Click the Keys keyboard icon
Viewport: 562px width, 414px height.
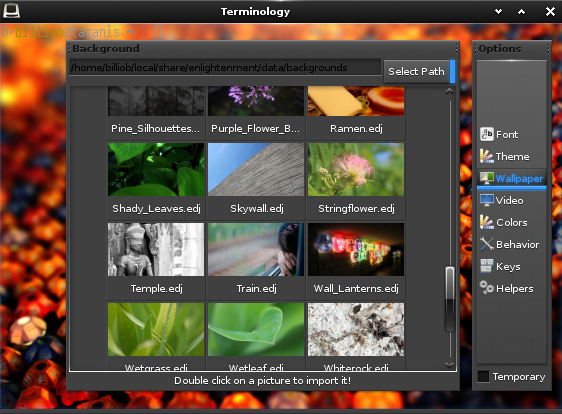pyautogui.click(x=486, y=266)
